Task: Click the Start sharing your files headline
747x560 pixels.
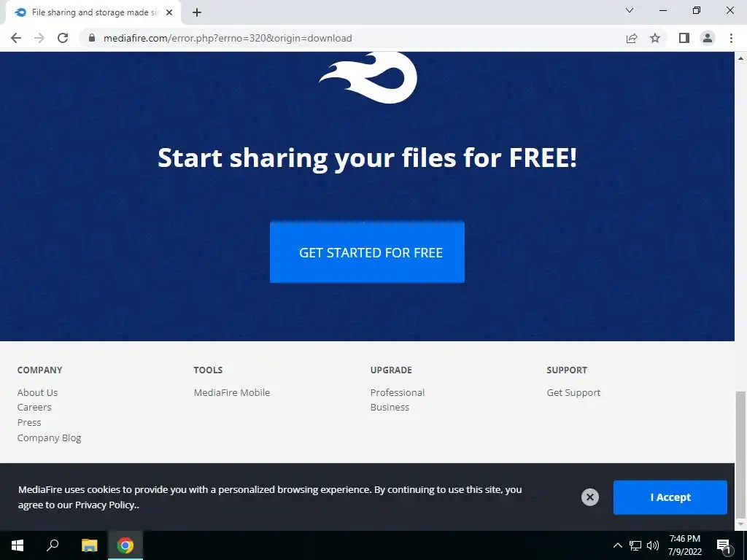Action: (368, 158)
